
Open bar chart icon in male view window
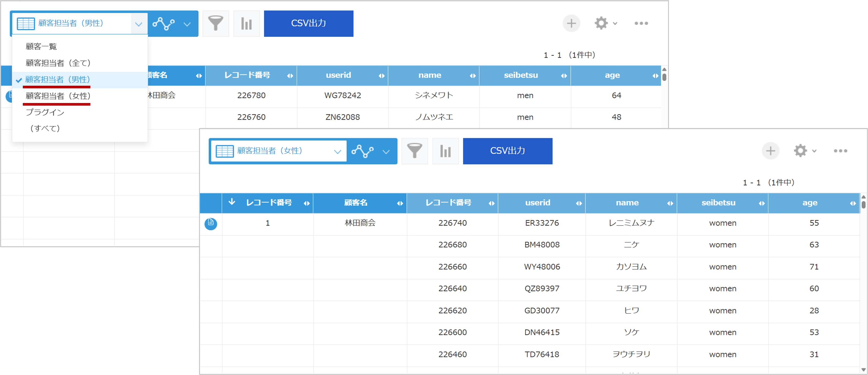tap(246, 24)
